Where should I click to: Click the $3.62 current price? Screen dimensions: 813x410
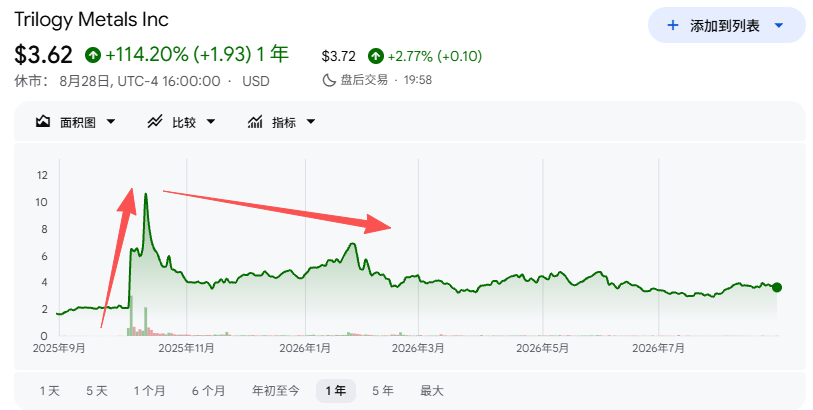(44, 55)
